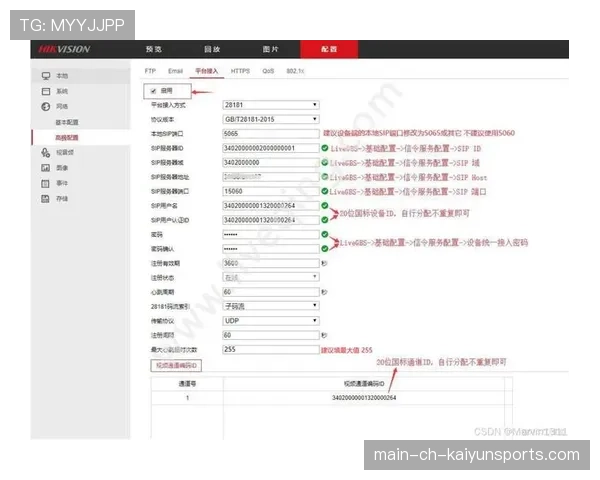
Task: Click the 视频通道编码ID column header in table
Action: pyautogui.click(x=364, y=384)
